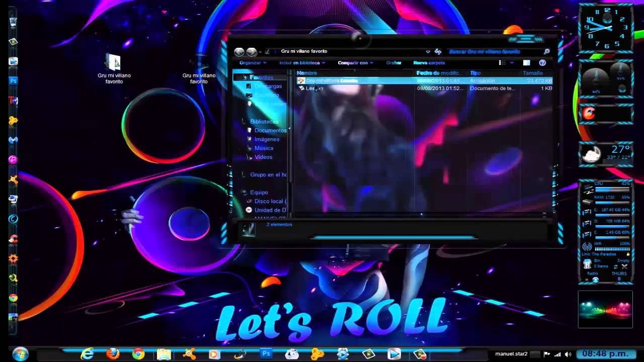Select Grupo en el hogar item
Viewport: 644px width, 362px height.
click(x=268, y=175)
